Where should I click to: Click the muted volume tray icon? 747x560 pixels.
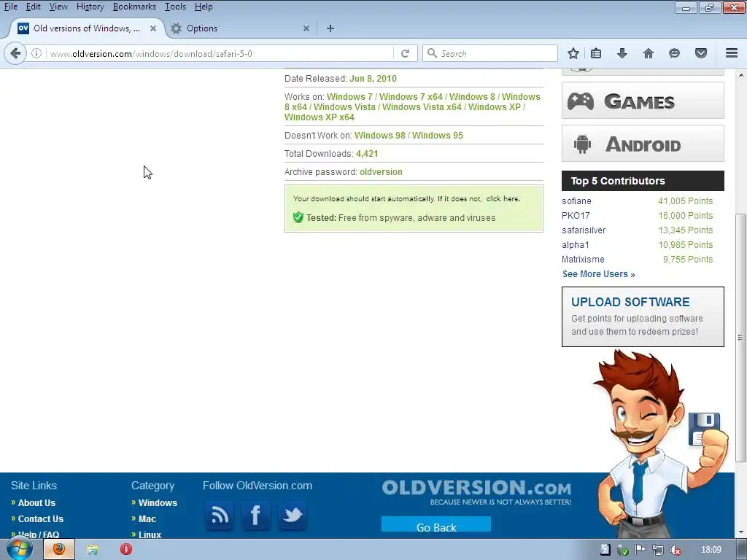point(675,550)
